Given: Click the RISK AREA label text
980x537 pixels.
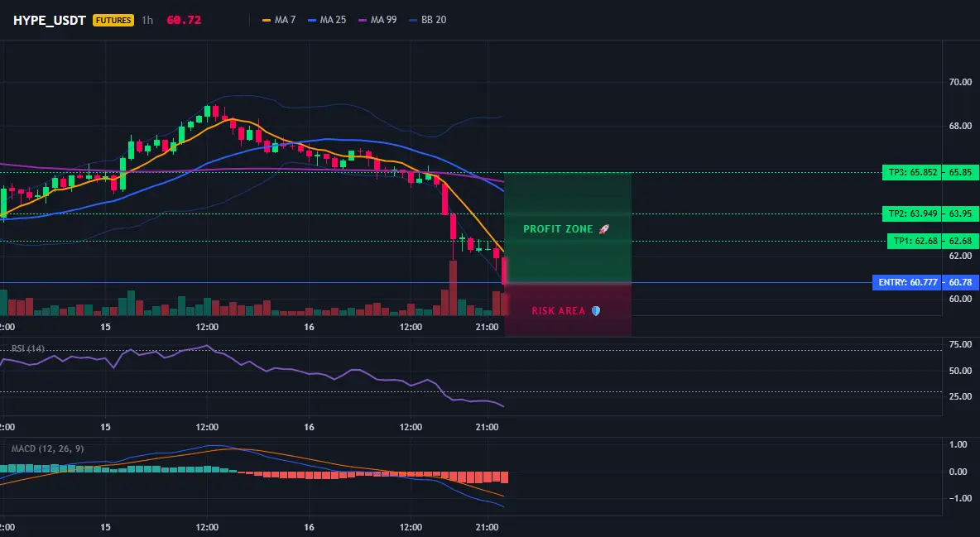Looking at the screenshot, I should click(x=559, y=311).
